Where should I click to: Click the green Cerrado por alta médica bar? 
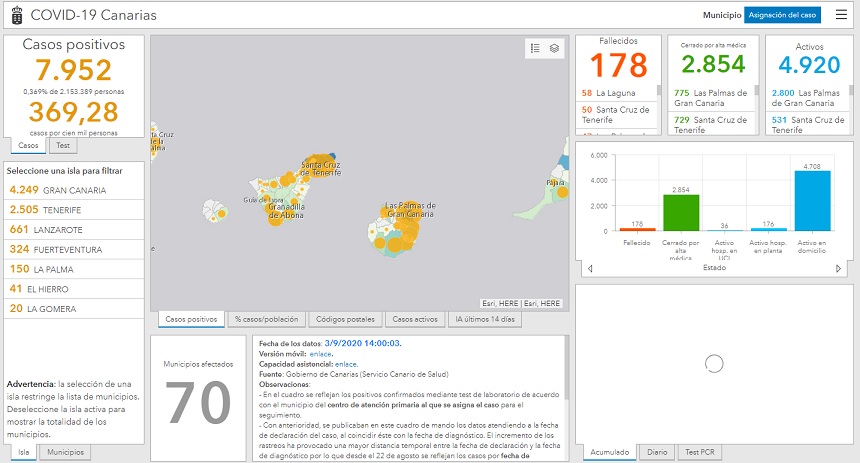click(680, 212)
